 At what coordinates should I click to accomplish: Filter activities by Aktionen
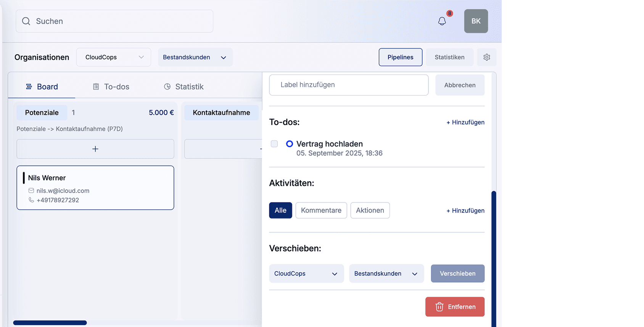370,210
